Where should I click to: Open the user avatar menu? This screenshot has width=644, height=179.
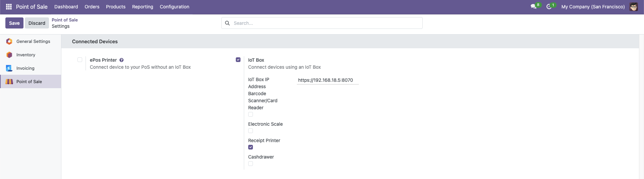point(634,7)
